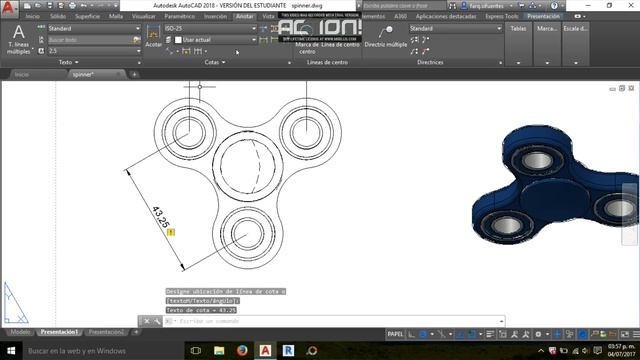
Task: Click the New drawing quick-access icon
Action: click(x=27, y=6)
